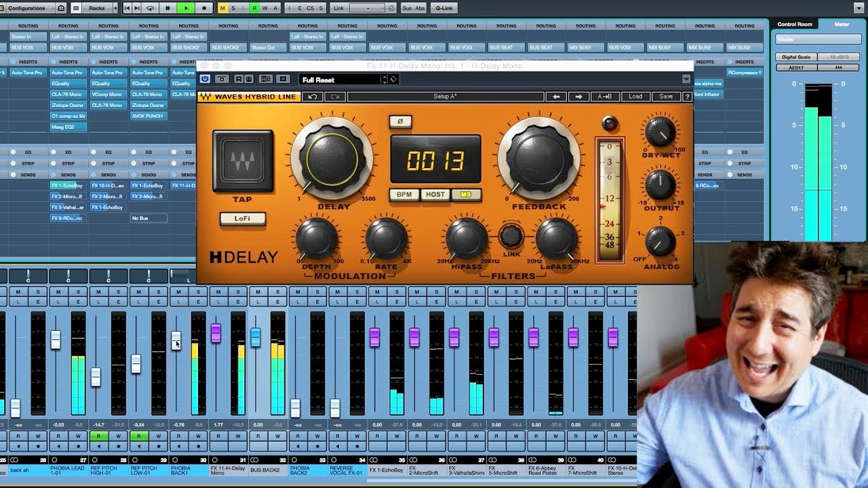Click the FEEDBACK knob

540,159
